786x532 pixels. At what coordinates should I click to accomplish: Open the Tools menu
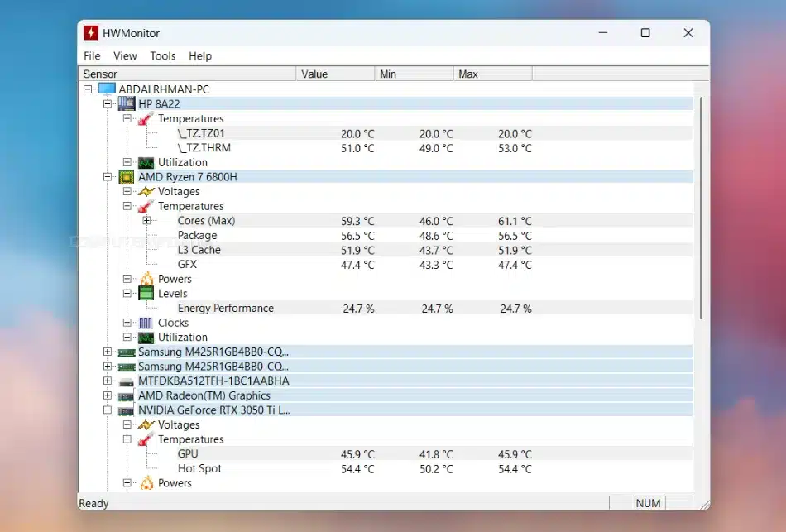pyautogui.click(x=163, y=56)
